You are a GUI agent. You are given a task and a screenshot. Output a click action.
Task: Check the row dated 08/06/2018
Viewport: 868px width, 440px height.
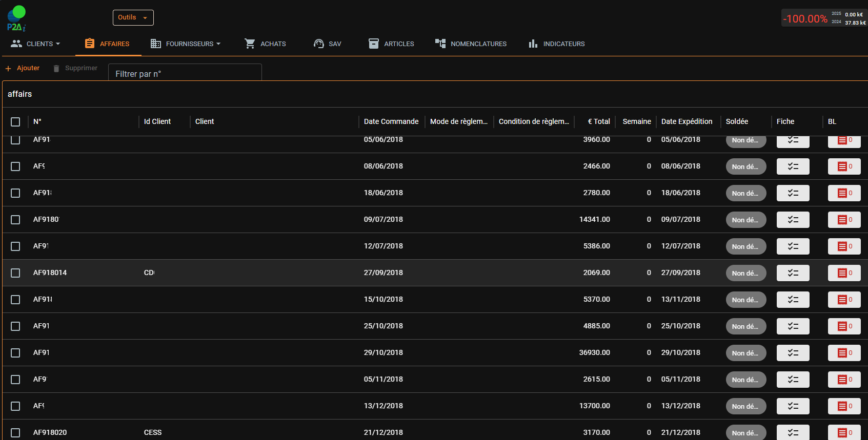(x=15, y=166)
